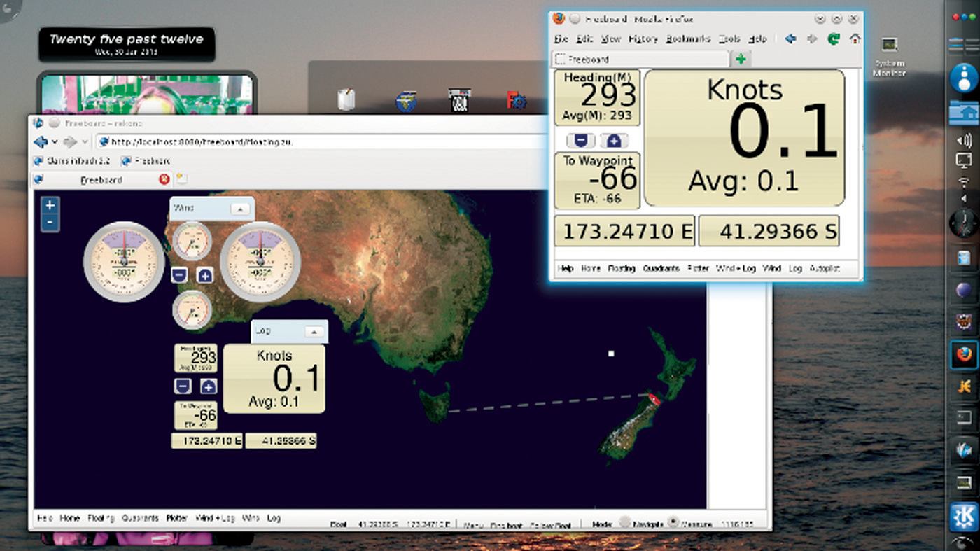Click the Quadrants link in rekonq footer
This screenshot has width=980, height=551.
coord(140,519)
